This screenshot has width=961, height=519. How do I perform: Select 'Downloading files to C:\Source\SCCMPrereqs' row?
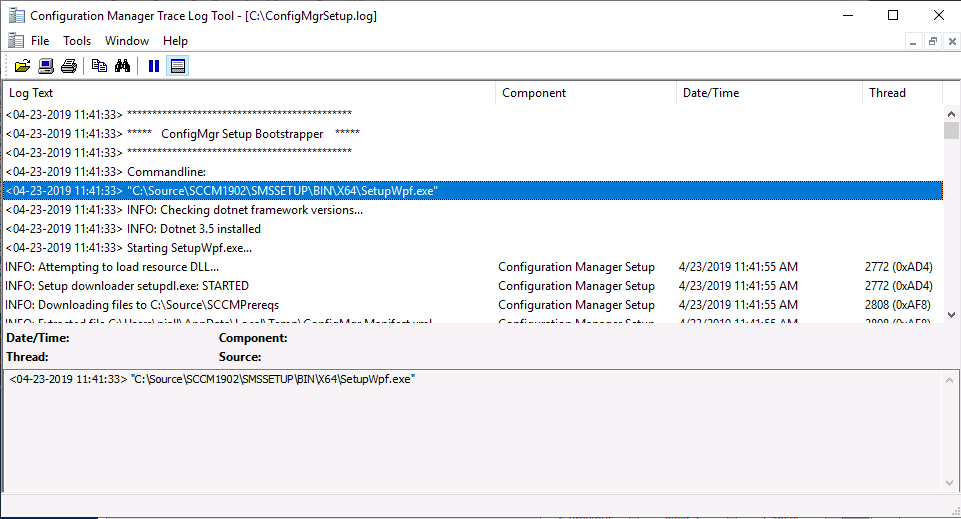coord(473,305)
